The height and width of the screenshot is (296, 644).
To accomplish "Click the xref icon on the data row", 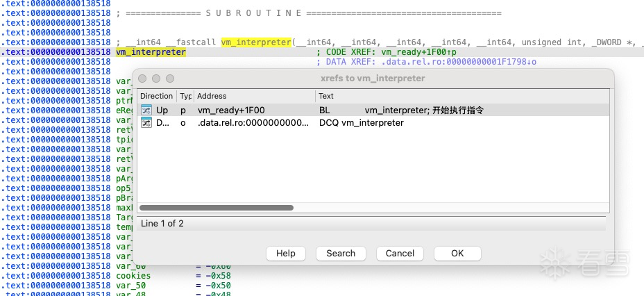I will [146, 122].
